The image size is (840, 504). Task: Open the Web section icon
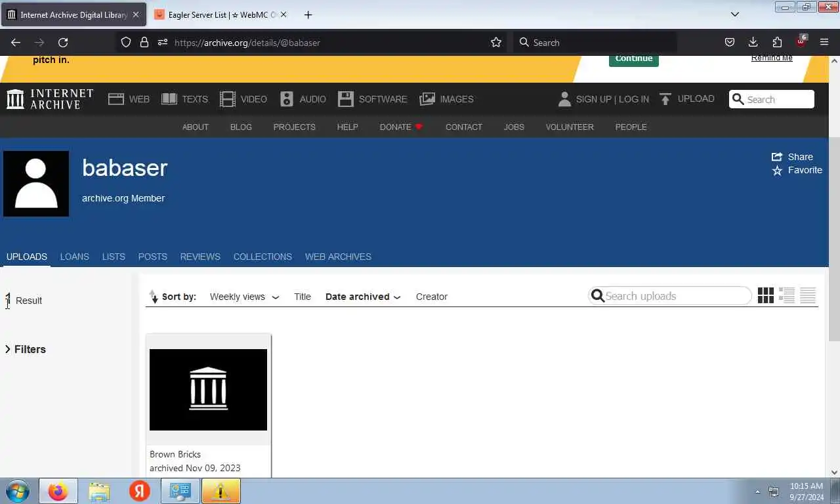coord(116,99)
